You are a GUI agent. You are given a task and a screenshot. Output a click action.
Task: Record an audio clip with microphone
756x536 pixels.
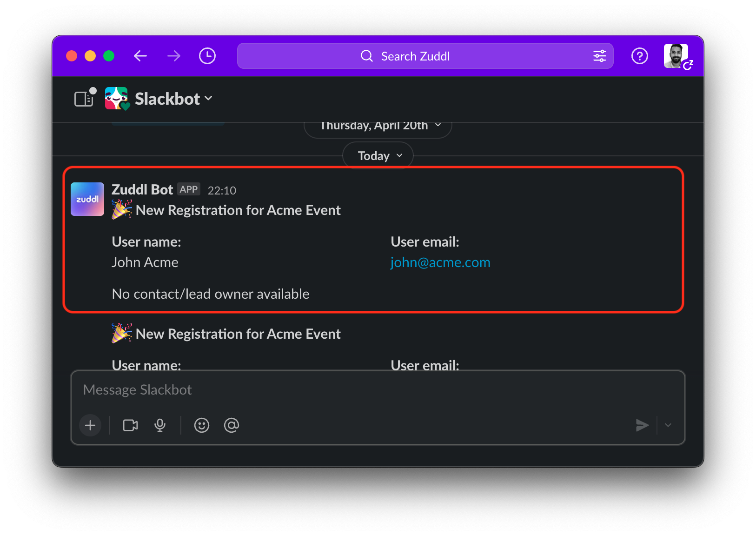(160, 425)
